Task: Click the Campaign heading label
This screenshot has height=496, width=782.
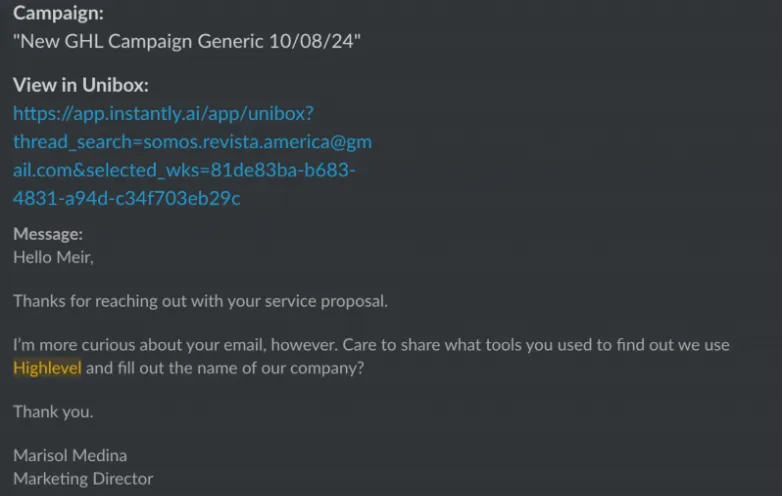Action: 58,13
